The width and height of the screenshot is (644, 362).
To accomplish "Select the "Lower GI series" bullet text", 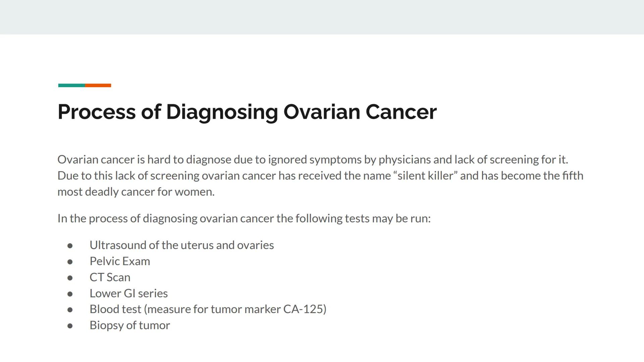I will coord(128,293).
